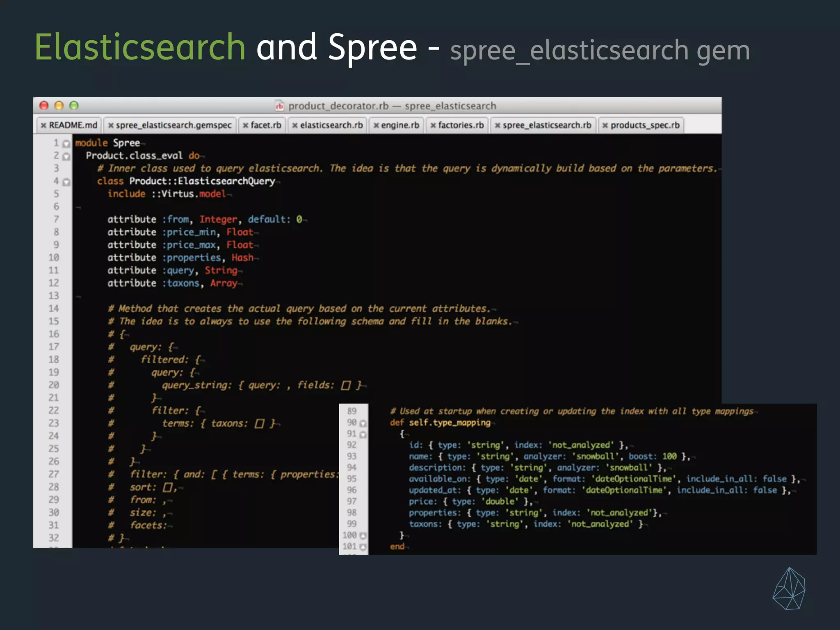Open the facet.rb tab

tap(265, 126)
